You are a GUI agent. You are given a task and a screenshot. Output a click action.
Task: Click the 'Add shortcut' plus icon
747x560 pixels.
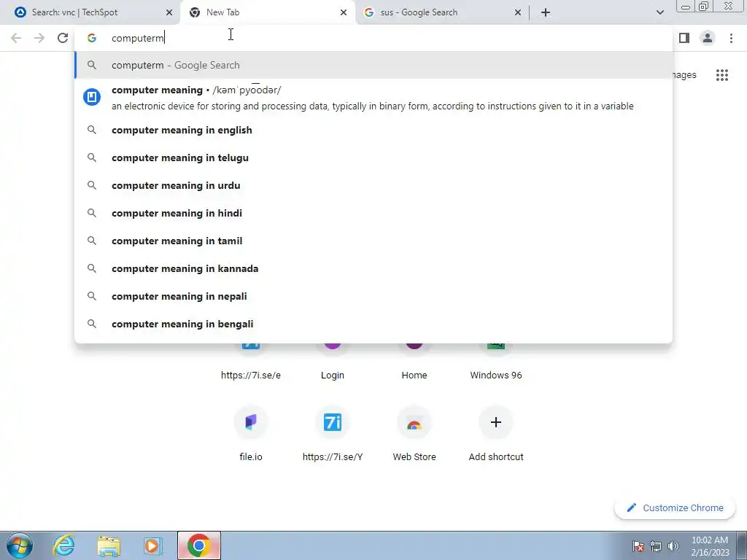496,422
